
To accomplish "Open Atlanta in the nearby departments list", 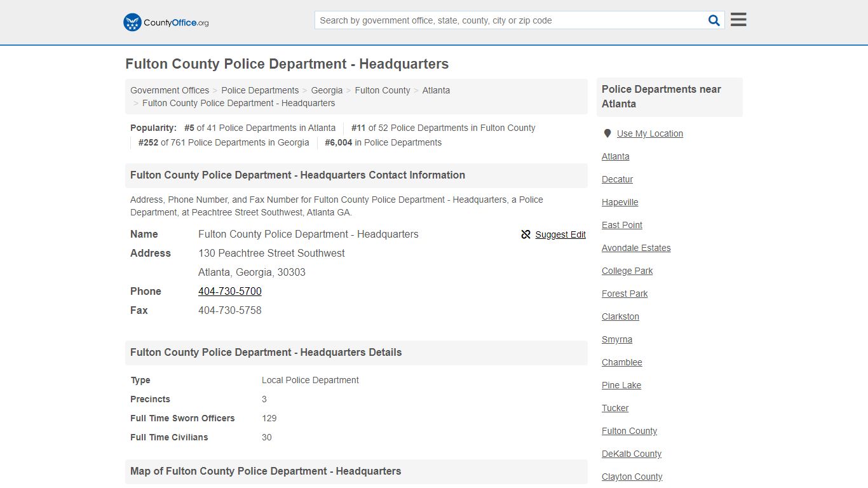I will tap(616, 156).
